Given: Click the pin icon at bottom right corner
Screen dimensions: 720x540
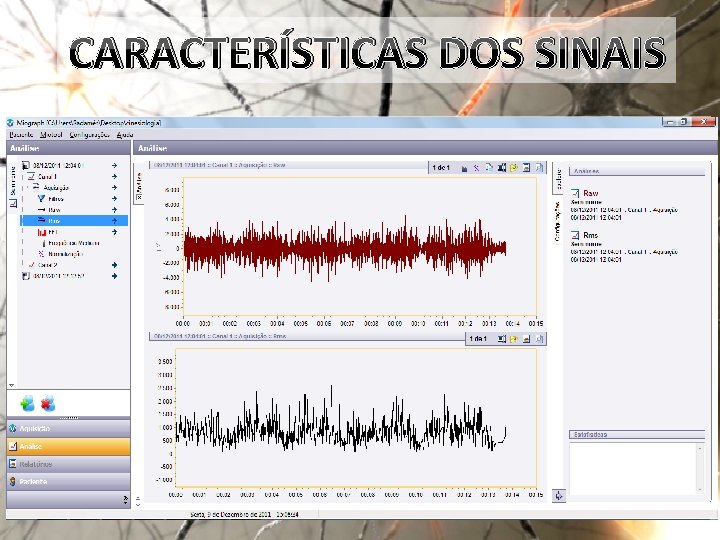Looking at the screenshot, I should pyautogui.click(x=558, y=496).
